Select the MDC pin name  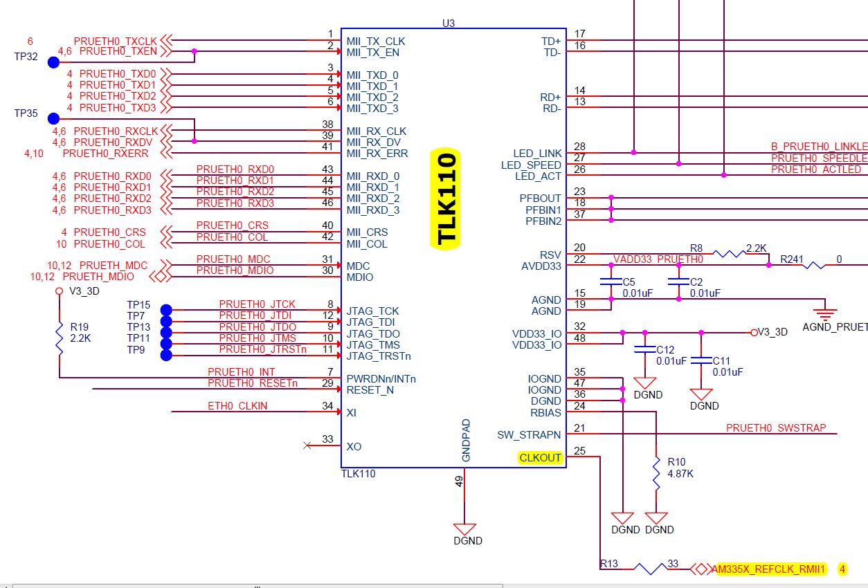tap(358, 266)
